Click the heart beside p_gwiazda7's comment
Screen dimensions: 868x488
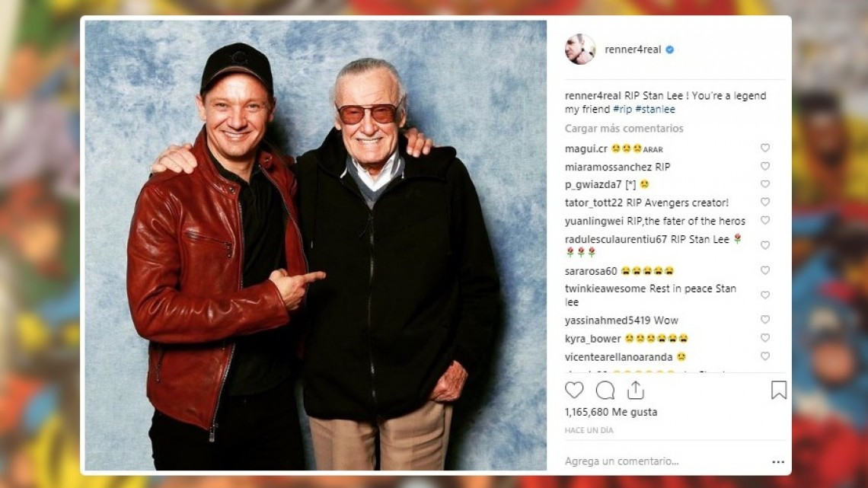pos(764,185)
